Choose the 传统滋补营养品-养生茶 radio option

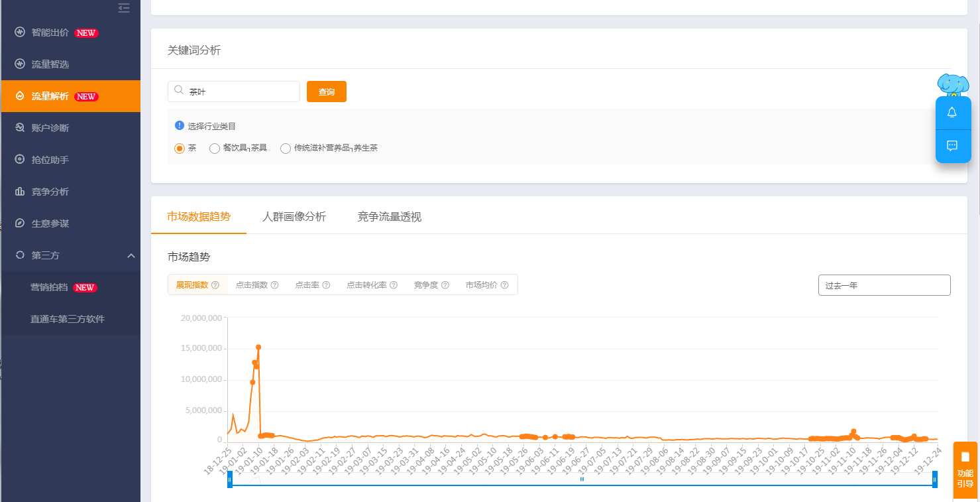286,149
